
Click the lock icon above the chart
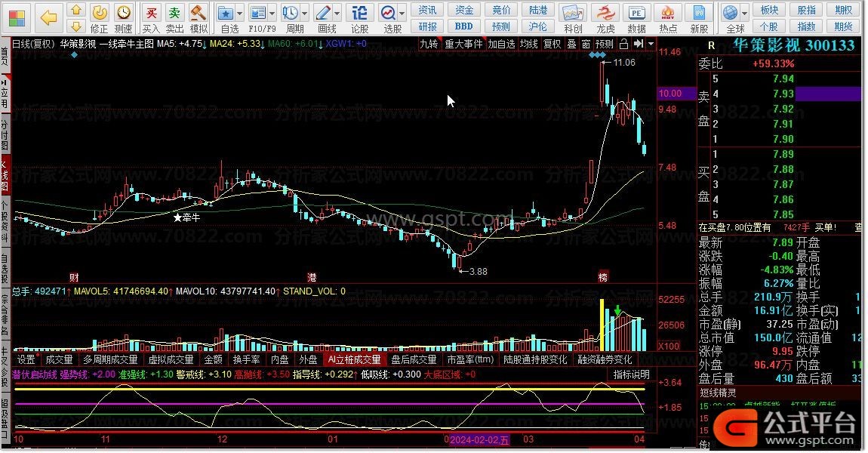click(624, 44)
